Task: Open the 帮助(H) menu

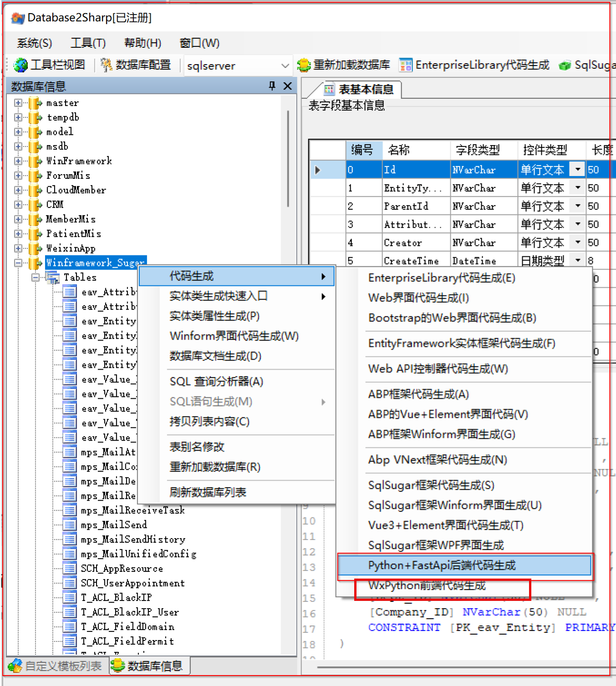Action: click(143, 43)
